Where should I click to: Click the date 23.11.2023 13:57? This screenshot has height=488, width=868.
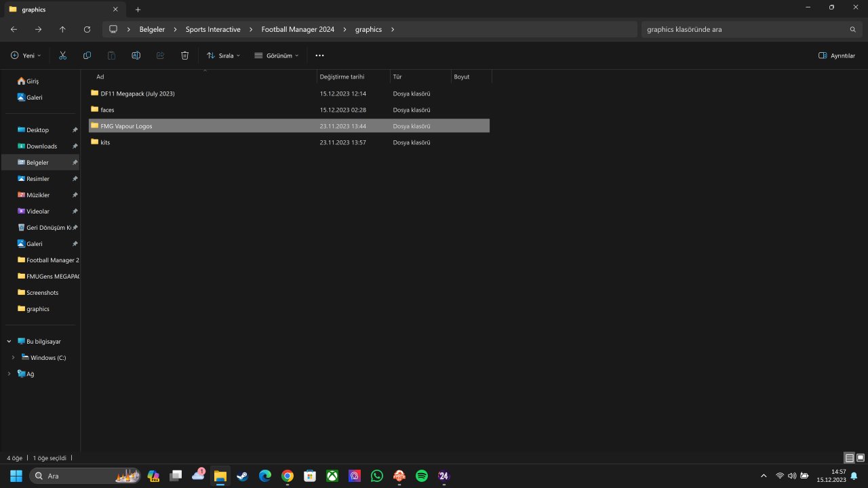[x=343, y=142]
